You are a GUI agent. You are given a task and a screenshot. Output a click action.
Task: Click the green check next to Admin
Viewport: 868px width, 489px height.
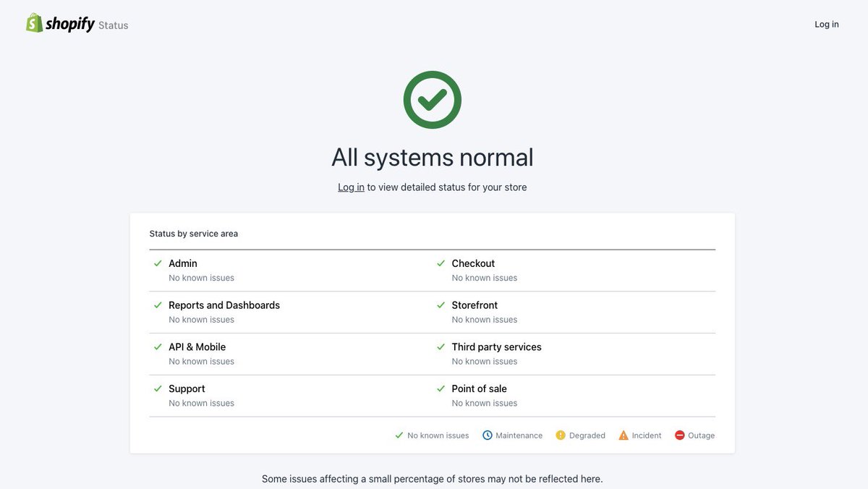pos(158,263)
